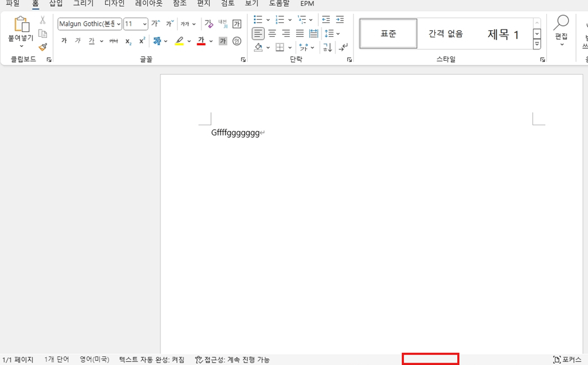This screenshot has height=365, width=588.
Task: Open the font size 11 dropdown
Action: point(145,24)
